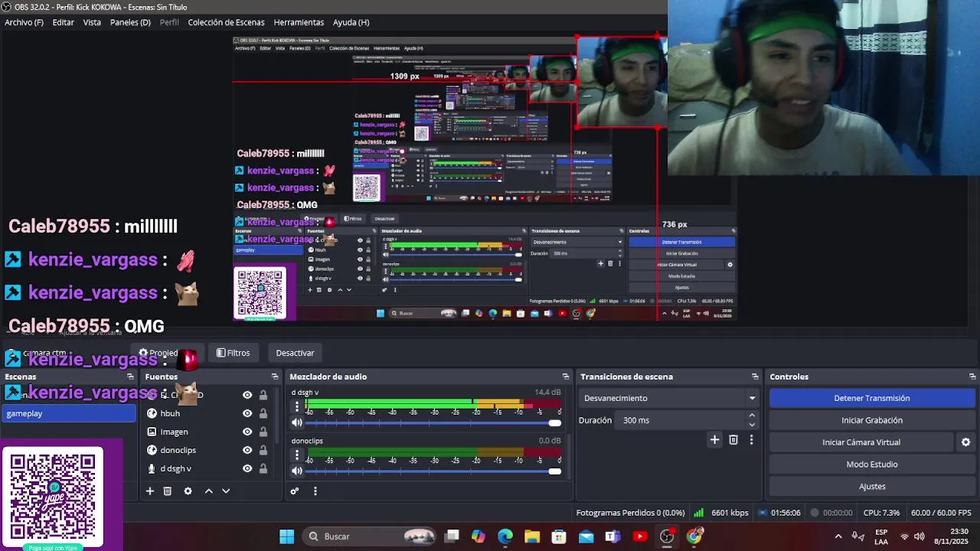Open the Desvanecimiento transition dropdown
This screenshot has width=980, height=551.
coord(669,398)
